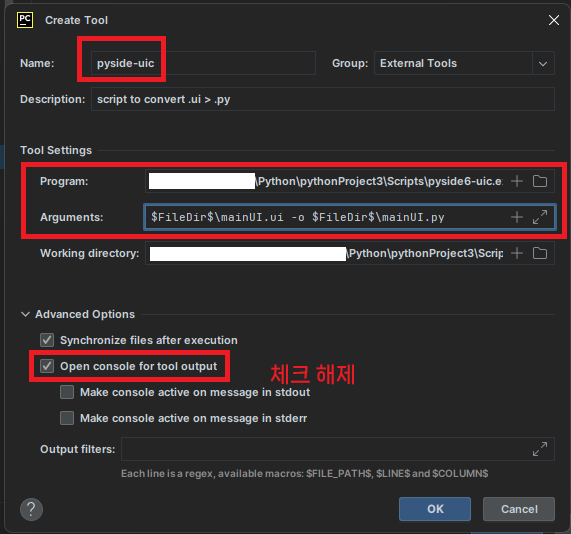Expand the Arguments field editor
This screenshot has width=571, height=534.
pos(540,217)
